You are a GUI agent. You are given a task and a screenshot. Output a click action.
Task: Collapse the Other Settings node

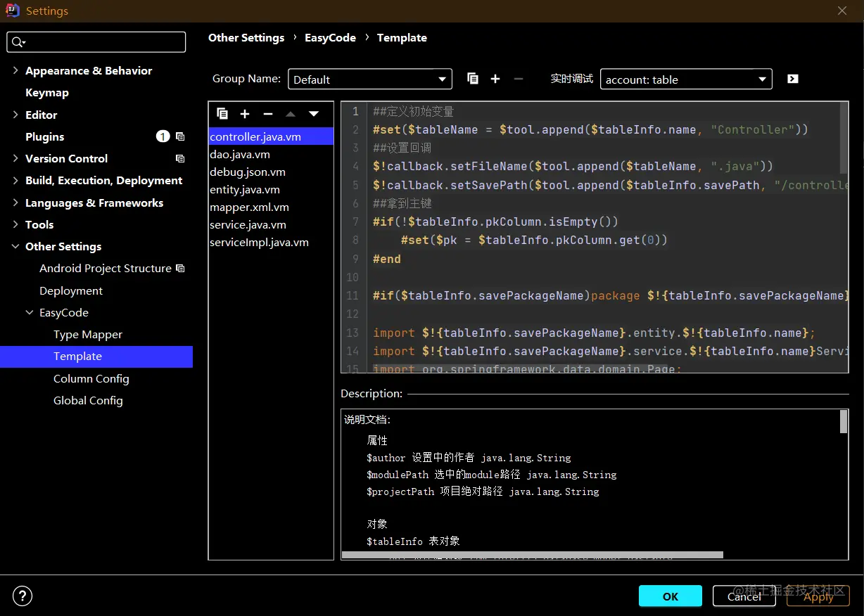[15, 246]
